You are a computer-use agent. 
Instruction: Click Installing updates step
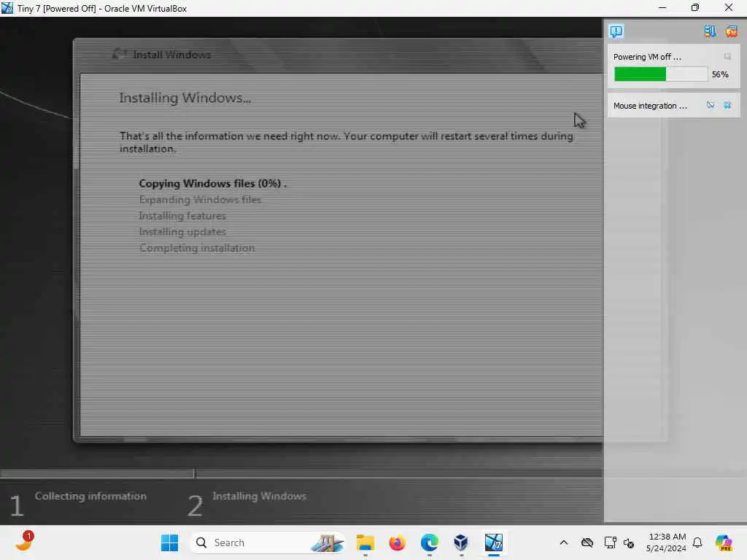(182, 232)
